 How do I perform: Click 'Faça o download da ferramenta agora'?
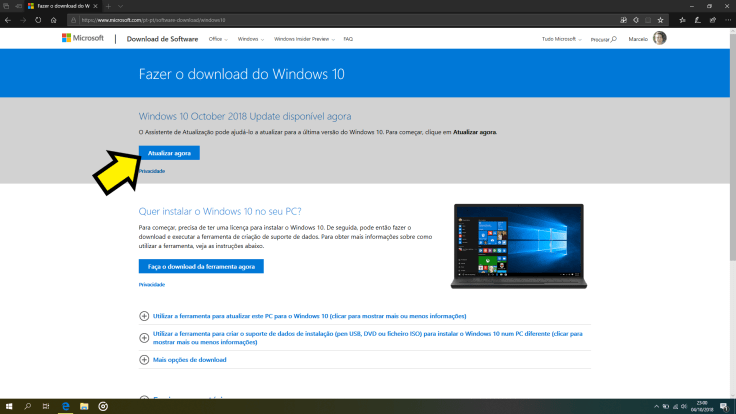click(x=201, y=267)
